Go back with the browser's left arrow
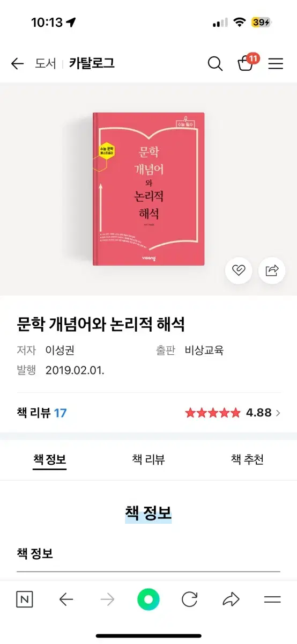Viewport: 297px width, 644px height. click(x=66, y=599)
